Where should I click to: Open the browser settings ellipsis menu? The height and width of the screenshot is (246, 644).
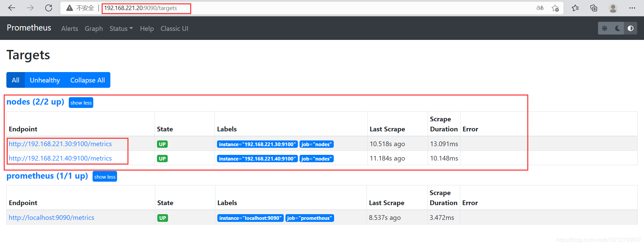click(632, 8)
